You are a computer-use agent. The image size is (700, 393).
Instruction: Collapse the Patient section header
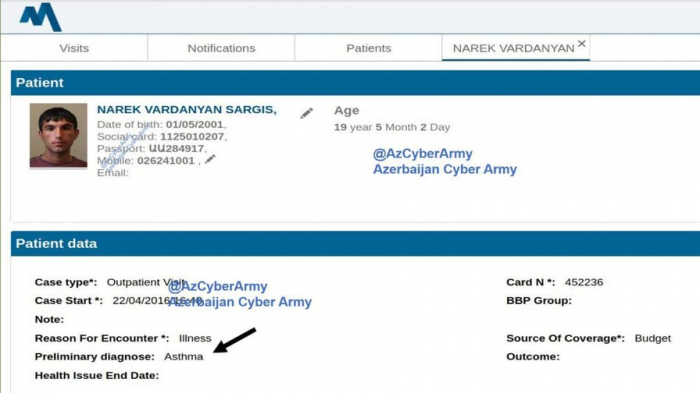click(x=355, y=83)
